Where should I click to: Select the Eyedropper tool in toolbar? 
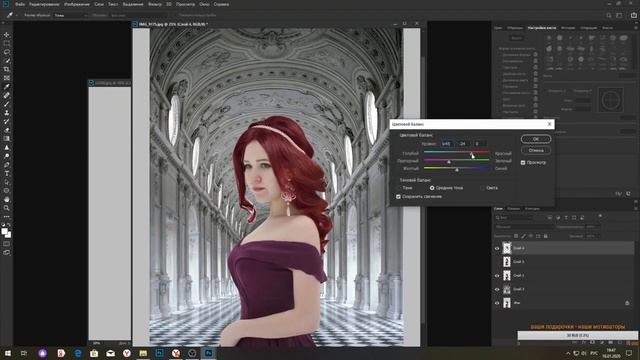(x=7, y=87)
